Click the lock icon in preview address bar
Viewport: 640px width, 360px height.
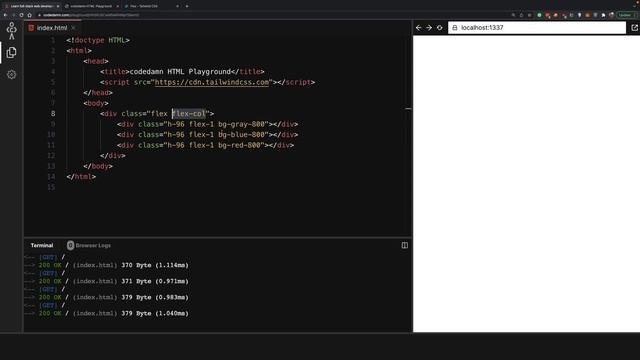[x=455, y=28]
